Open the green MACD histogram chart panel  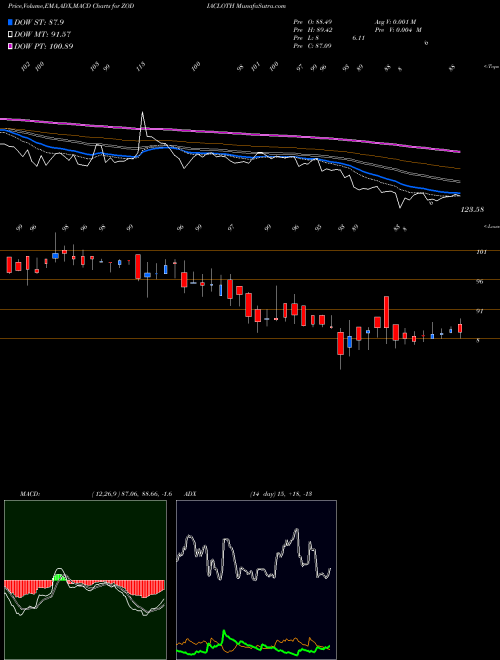coord(85,580)
